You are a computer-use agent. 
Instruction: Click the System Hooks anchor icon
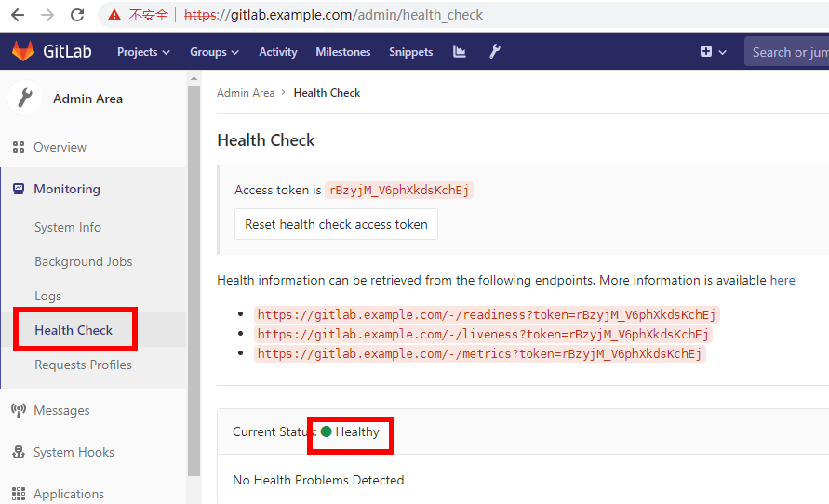pyautogui.click(x=19, y=452)
